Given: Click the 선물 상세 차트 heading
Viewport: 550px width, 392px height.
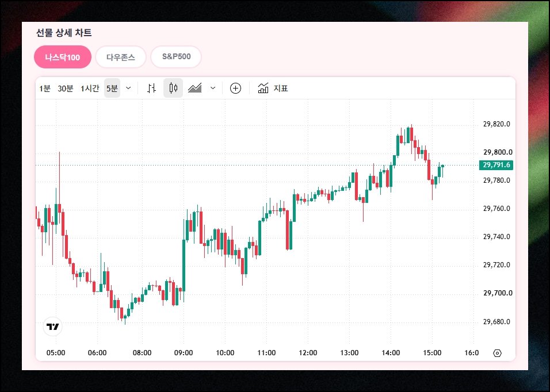Looking at the screenshot, I should tap(64, 33).
